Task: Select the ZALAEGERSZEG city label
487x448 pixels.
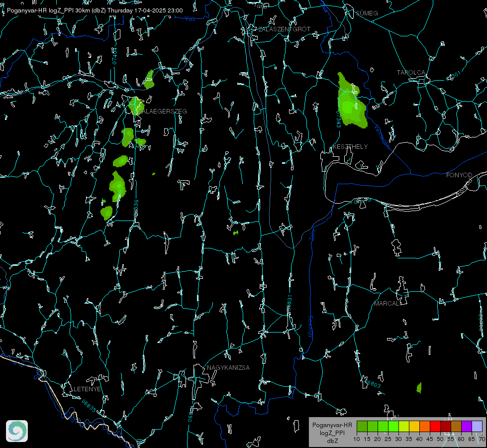Action: click(x=162, y=112)
